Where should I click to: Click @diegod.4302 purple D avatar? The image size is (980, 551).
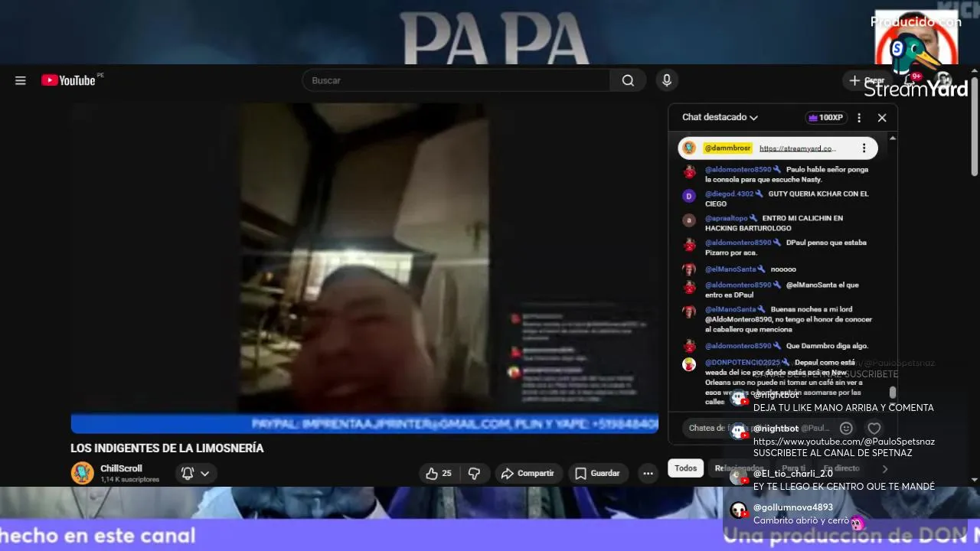pyautogui.click(x=689, y=196)
